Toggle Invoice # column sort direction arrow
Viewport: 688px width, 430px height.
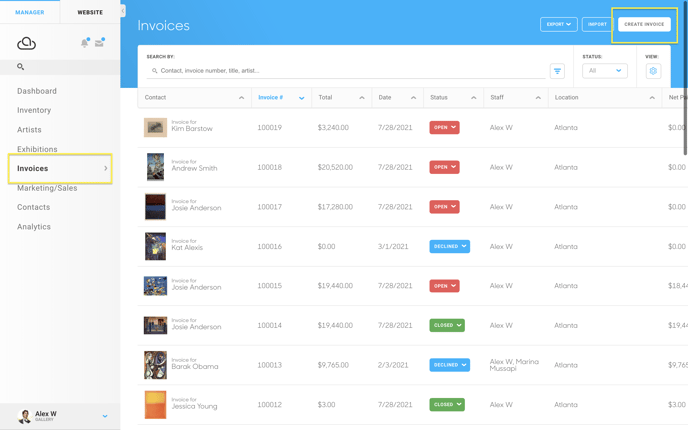click(x=301, y=98)
